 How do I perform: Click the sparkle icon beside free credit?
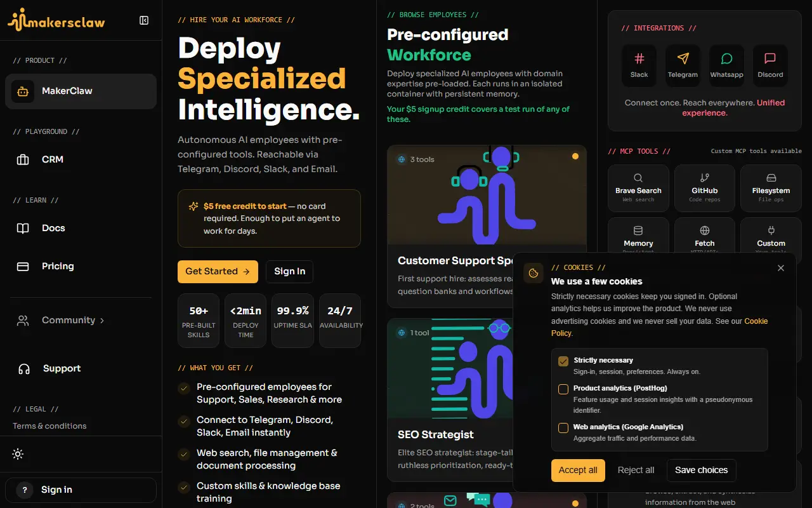(x=193, y=206)
